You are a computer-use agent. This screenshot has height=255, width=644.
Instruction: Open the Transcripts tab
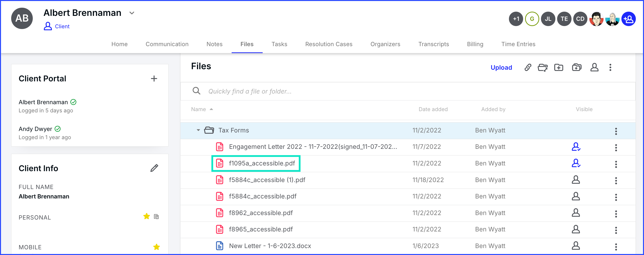[433, 44]
